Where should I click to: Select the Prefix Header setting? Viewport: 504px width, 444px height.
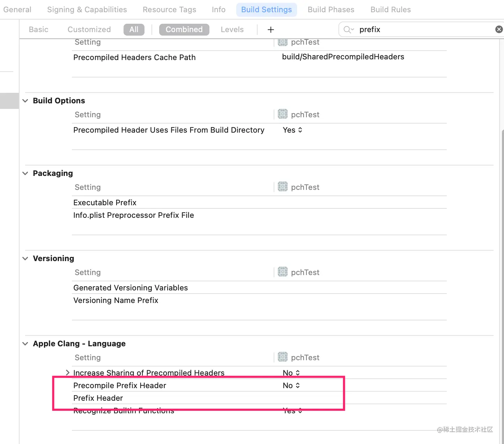98,398
